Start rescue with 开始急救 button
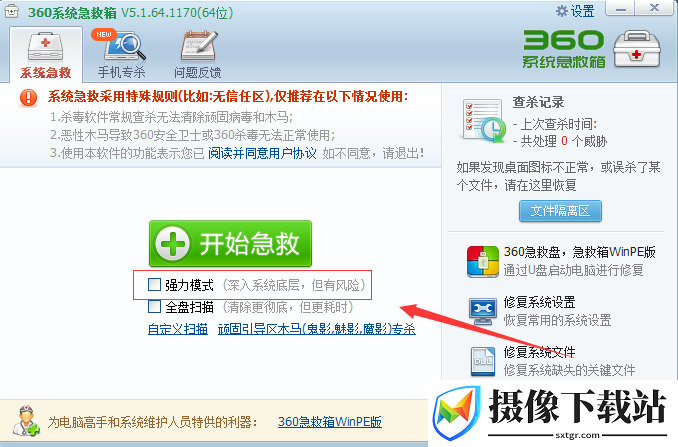The height and width of the screenshot is (447, 678). [x=230, y=243]
